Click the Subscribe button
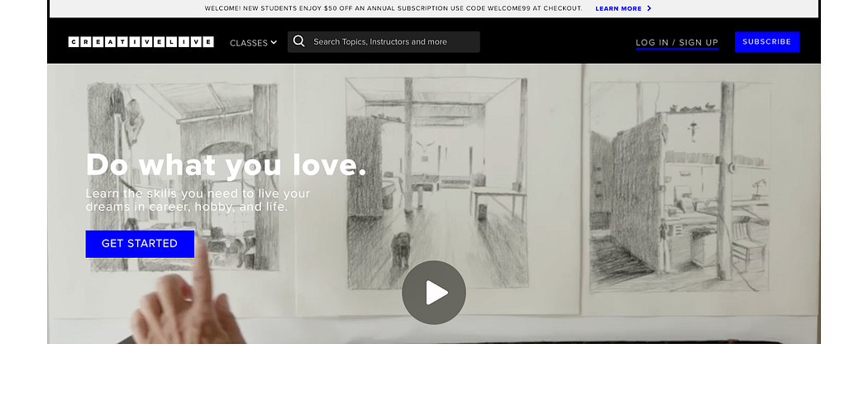The image size is (868, 401). point(766,42)
